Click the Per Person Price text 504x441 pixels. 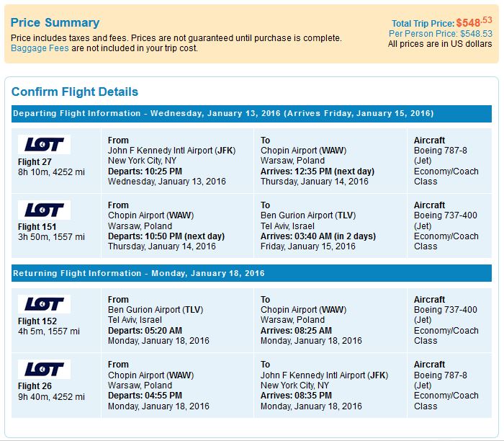[441, 33]
